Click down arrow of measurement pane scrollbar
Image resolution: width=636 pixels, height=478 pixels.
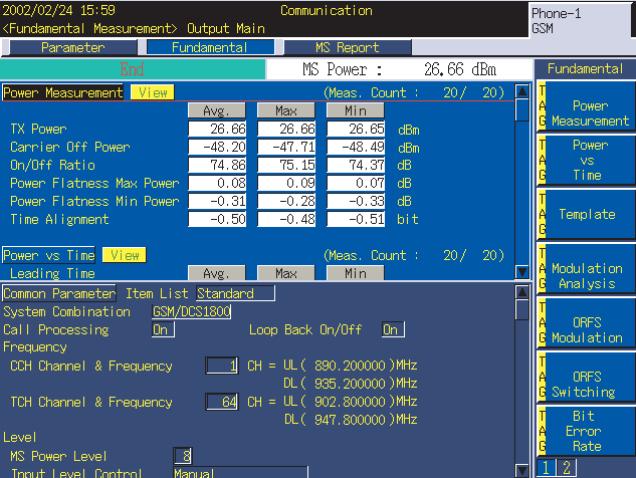[522, 271]
